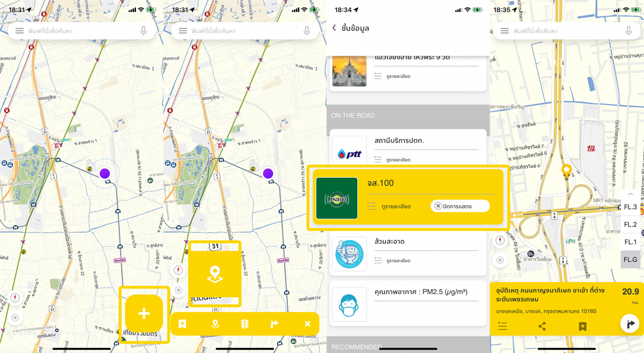The width and height of the screenshot is (644, 353).
Task: Tap the current location target icon
Action: click(500, 260)
